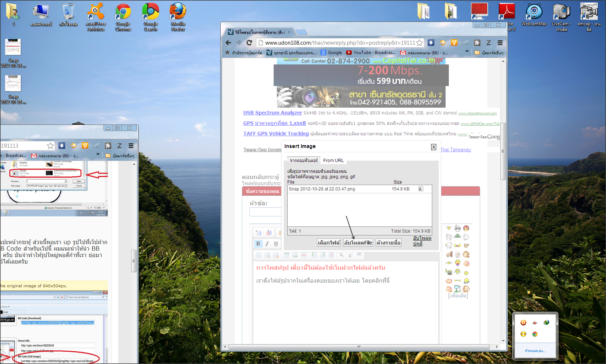Open the USB Spectrum Analyzer ad link
Image resolution: width=606 pixels, height=364 pixels.
(273, 113)
